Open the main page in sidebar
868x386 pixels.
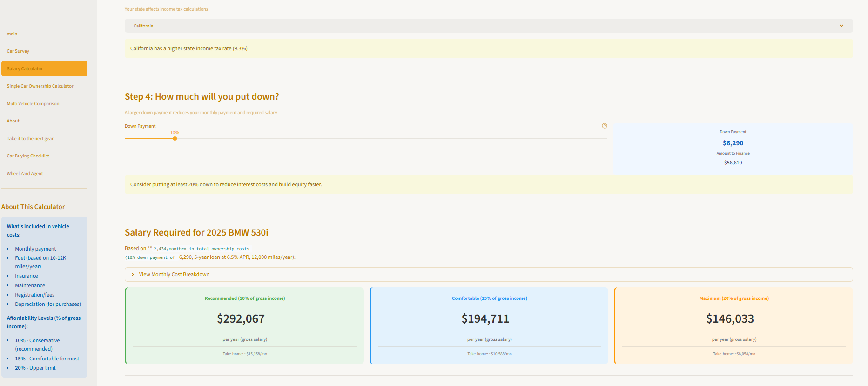point(12,34)
